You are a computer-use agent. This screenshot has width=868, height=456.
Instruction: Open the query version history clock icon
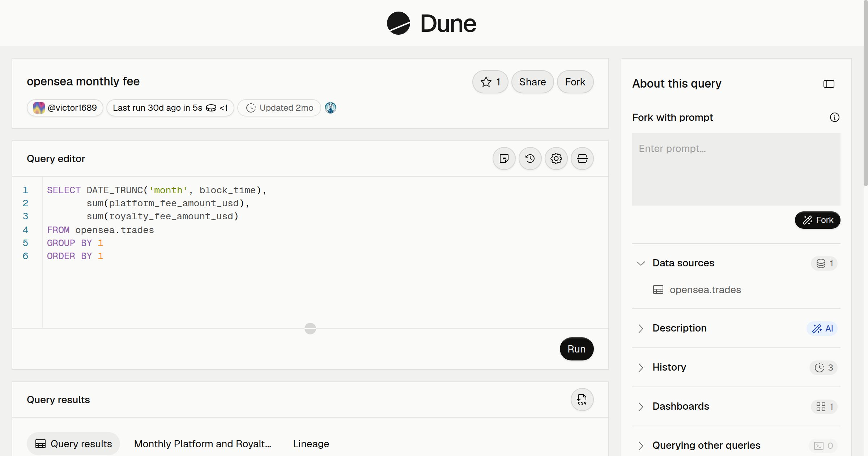[530, 159]
